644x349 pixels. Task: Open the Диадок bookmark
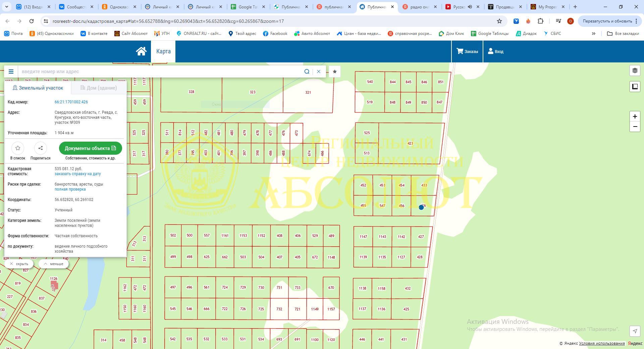(526, 34)
